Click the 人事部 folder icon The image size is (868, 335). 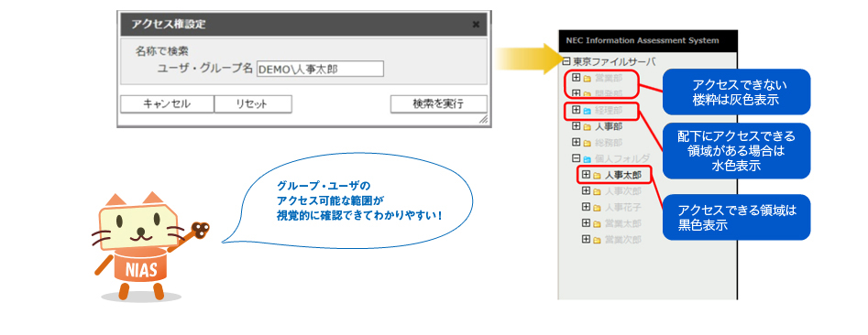click(588, 127)
